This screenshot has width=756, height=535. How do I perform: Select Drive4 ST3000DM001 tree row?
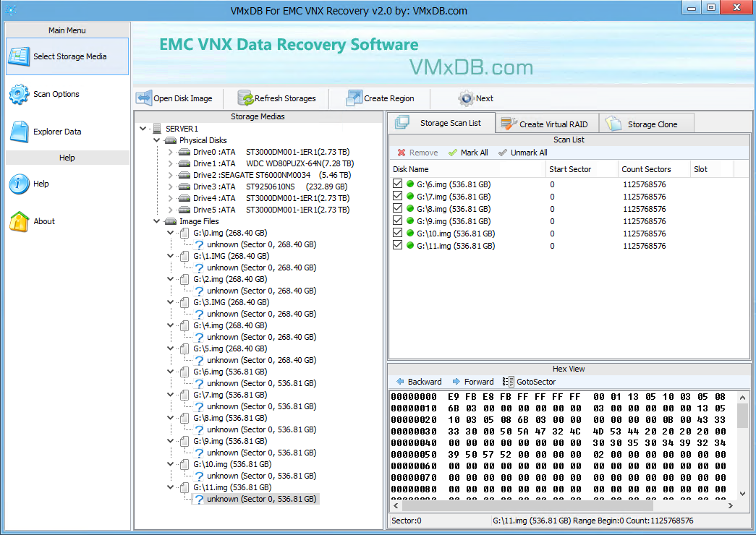point(271,198)
